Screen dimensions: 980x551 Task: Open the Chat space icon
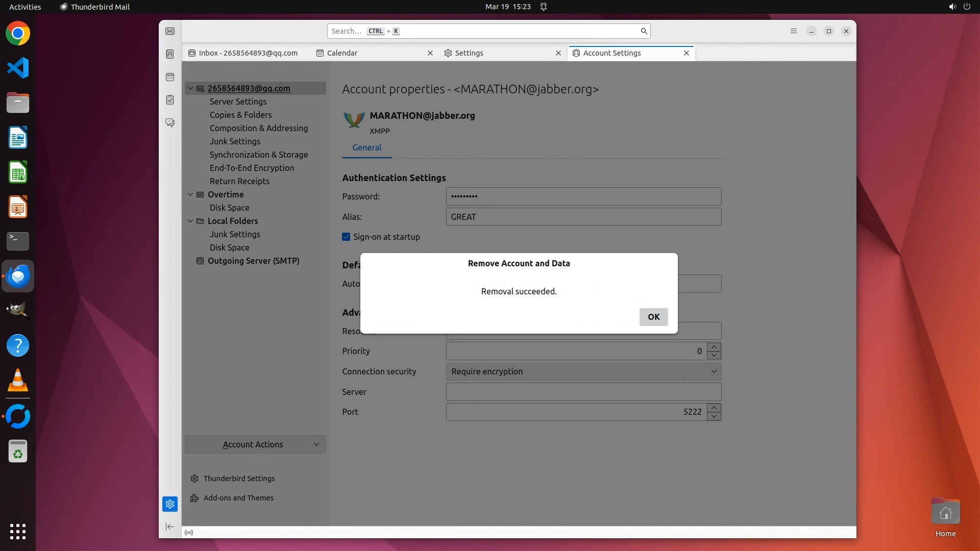pyautogui.click(x=170, y=123)
